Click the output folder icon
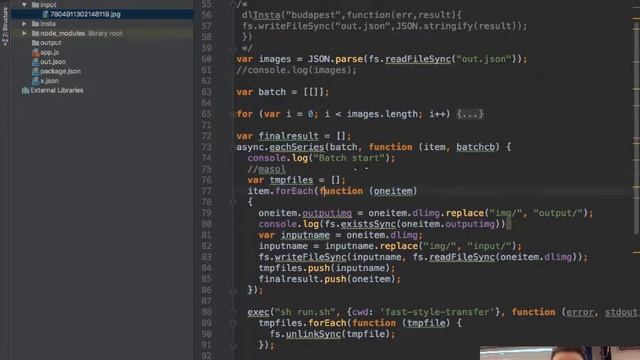The width and height of the screenshot is (640, 360). [x=36, y=43]
